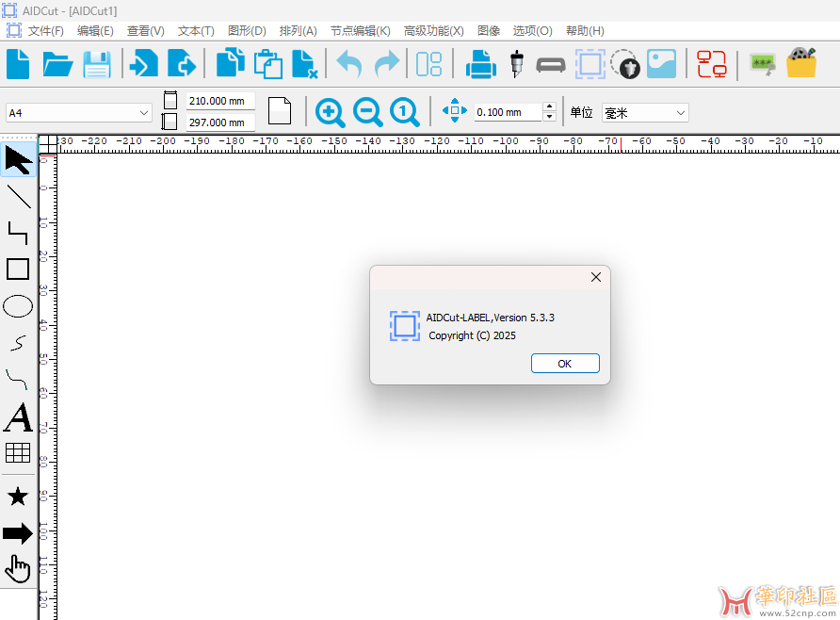Screen dimensions: 840x620
Task: Print the document with the printer icon
Action: pyautogui.click(x=480, y=64)
